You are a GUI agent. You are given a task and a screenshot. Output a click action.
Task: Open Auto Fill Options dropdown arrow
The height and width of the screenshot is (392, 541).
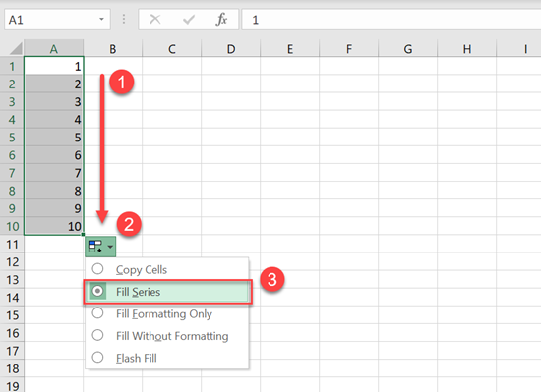(110, 247)
